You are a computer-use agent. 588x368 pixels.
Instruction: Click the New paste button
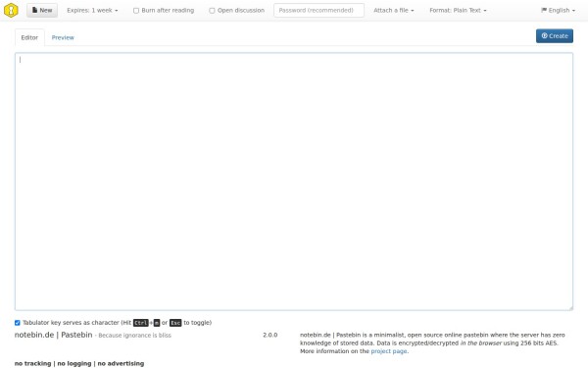pos(42,10)
